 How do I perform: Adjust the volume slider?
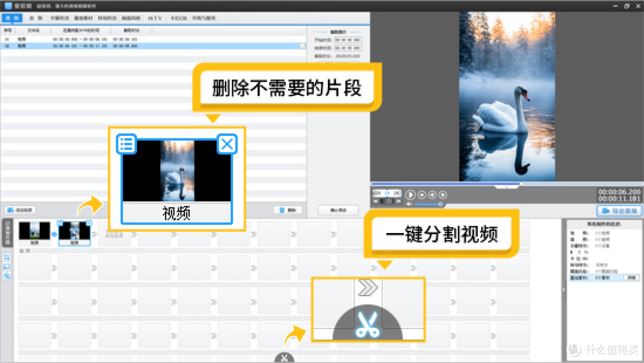click(428, 204)
